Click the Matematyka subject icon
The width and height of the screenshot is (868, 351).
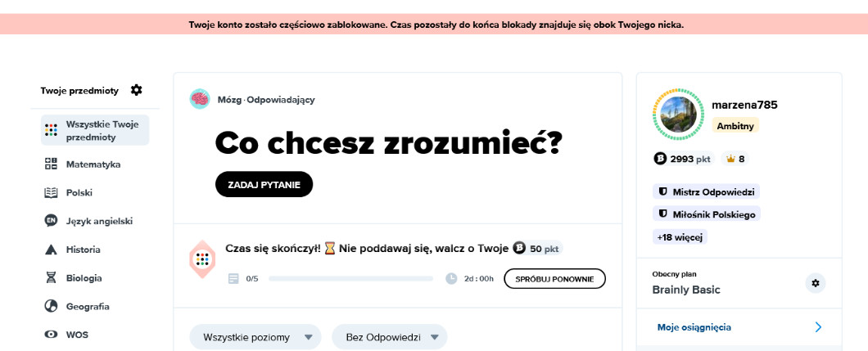click(x=51, y=164)
